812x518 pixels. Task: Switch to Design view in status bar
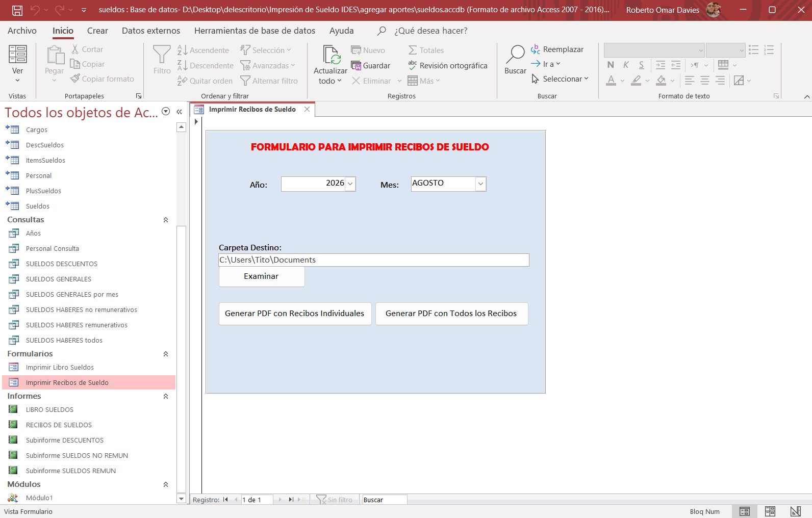coord(796,511)
